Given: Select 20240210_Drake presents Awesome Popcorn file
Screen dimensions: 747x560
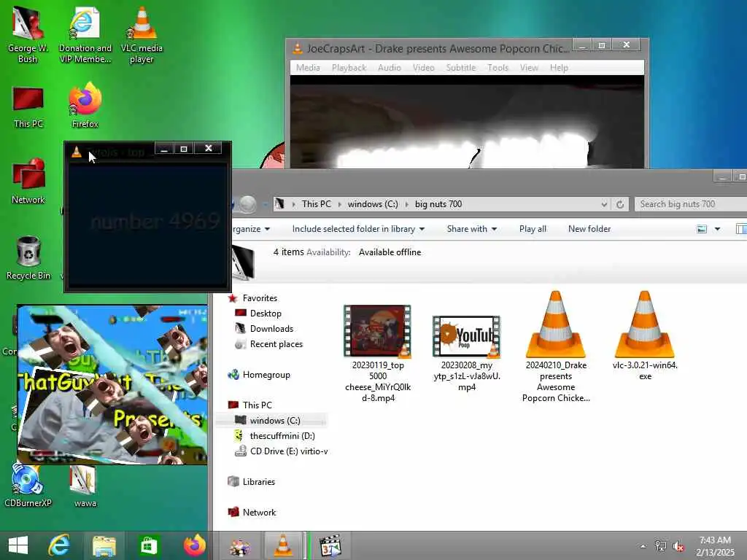Looking at the screenshot, I should (x=556, y=346).
